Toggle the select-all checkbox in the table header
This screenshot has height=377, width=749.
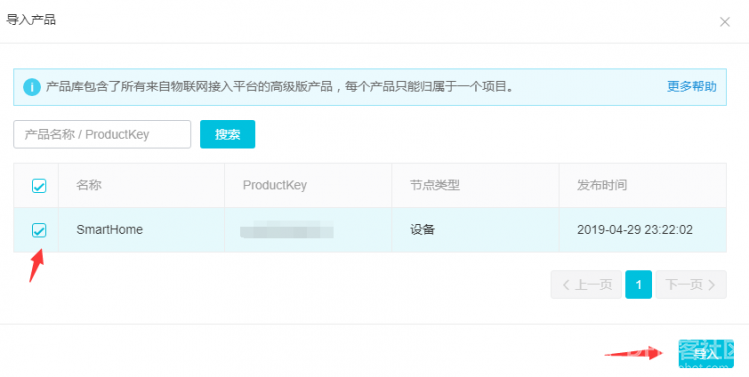[x=39, y=185]
